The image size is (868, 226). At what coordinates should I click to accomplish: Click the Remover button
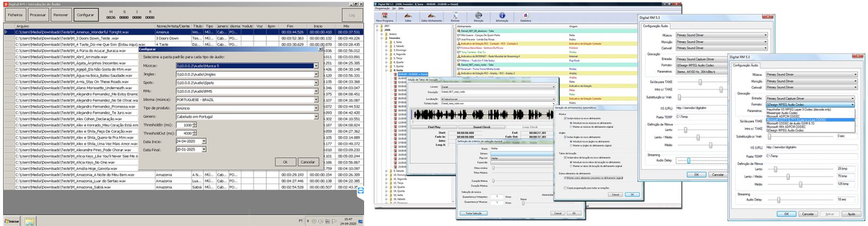pos(61,15)
